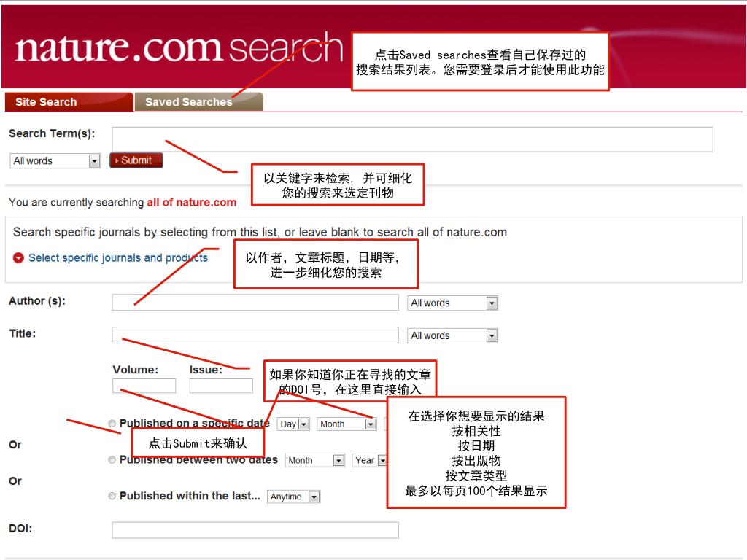Click the Title text field
The width and height of the screenshot is (747, 560).
pos(255,335)
